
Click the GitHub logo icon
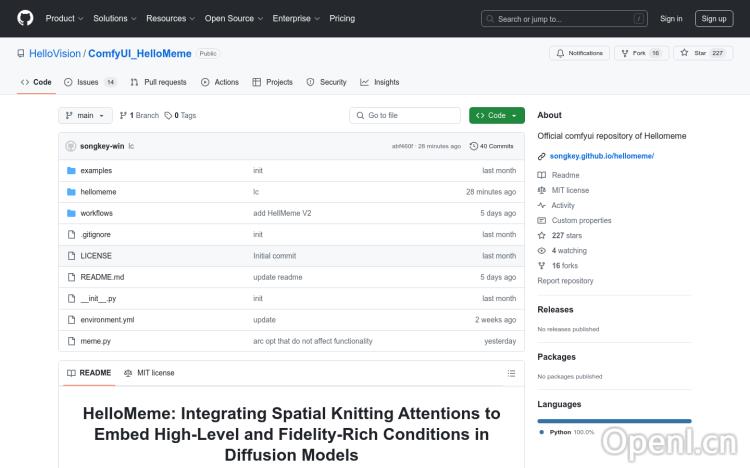[x=25, y=18]
